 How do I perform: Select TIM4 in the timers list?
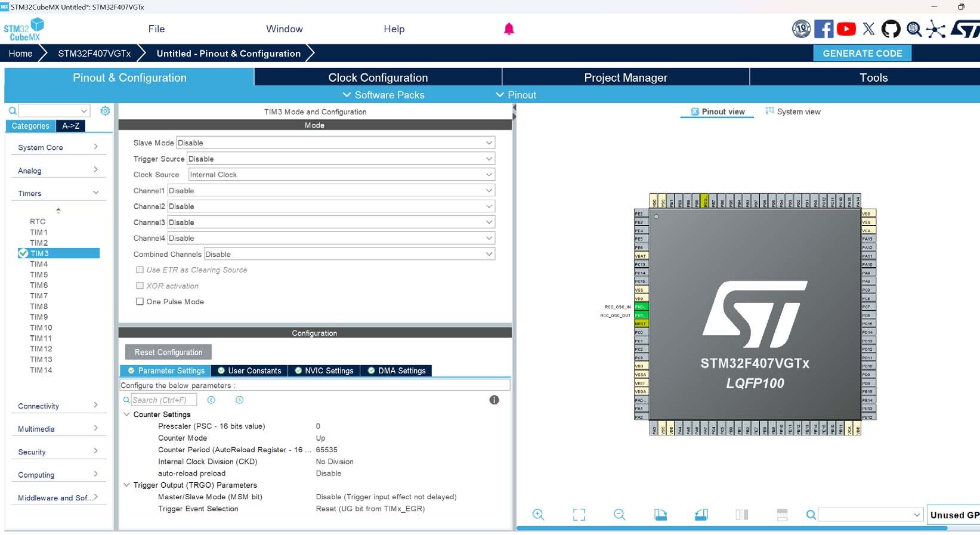[39, 264]
